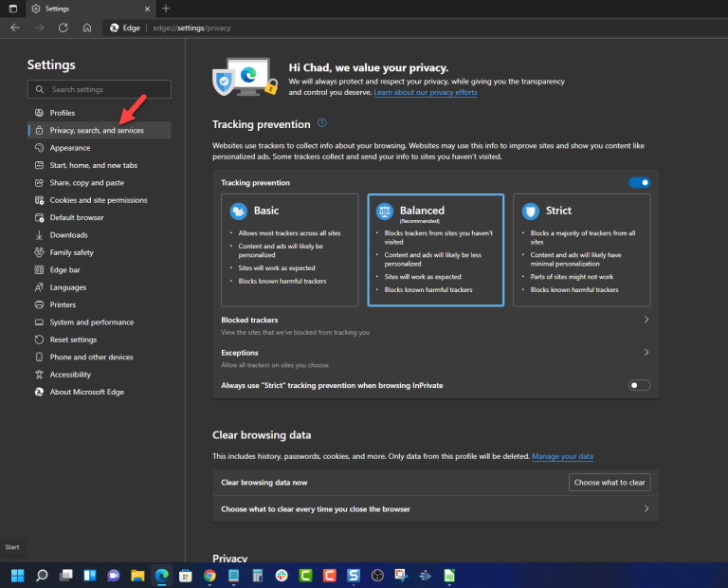Click the About Microsoft Edge logo icon
Screen dimensions: 728x588
coord(40,392)
